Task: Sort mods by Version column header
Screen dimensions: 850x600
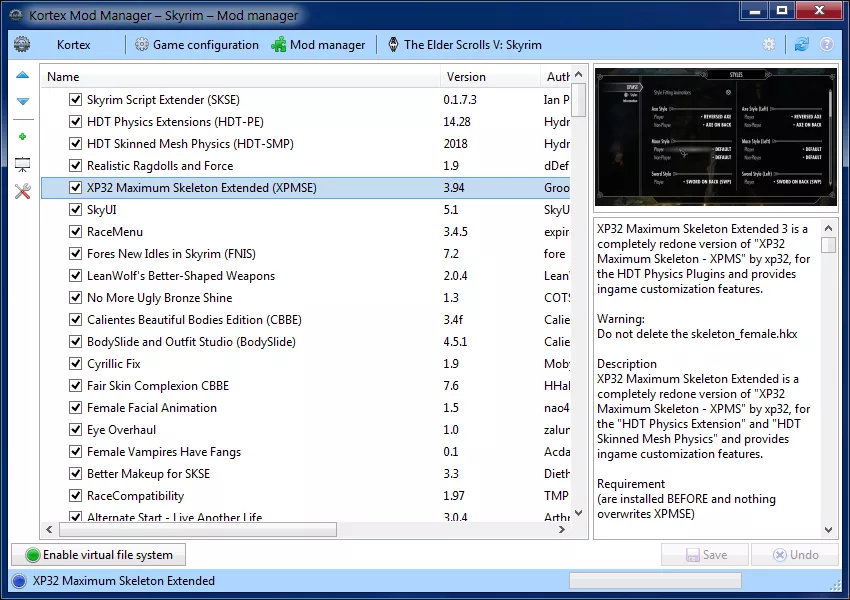Action: (x=491, y=76)
